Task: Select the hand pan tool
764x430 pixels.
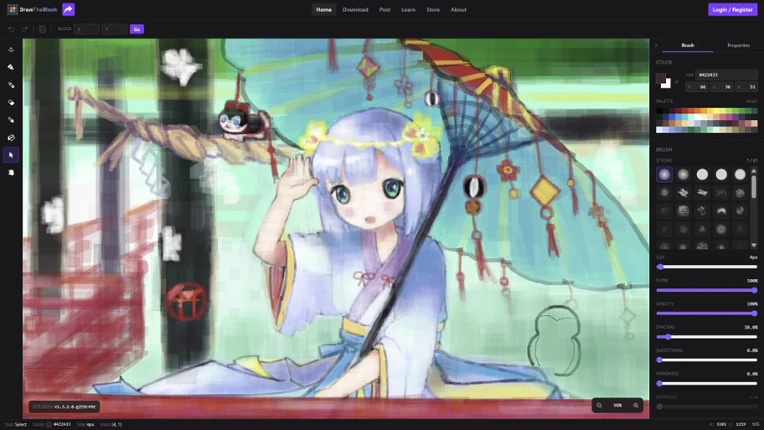Action: pyautogui.click(x=11, y=172)
